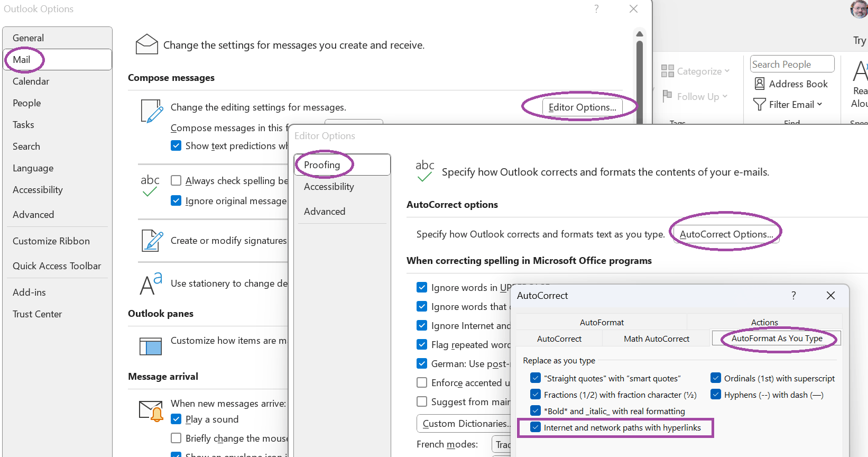The width and height of the screenshot is (868, 457).
Task: Expand the Follow Up dropdown
Action: point(725,96)
